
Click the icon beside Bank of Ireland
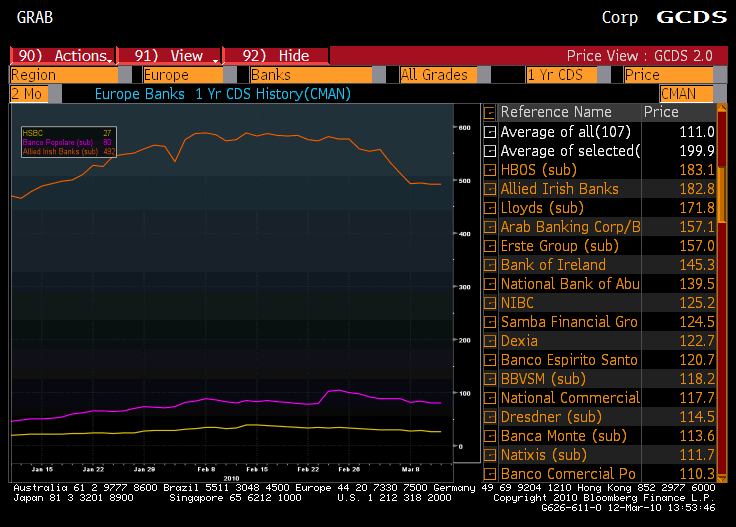tap(490, 265)
